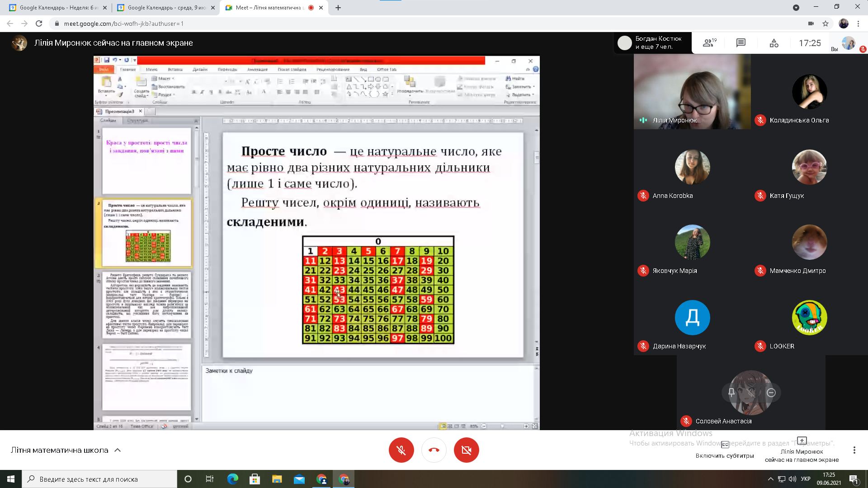
Task: Hang up the call
Action: tap(434, 450)
